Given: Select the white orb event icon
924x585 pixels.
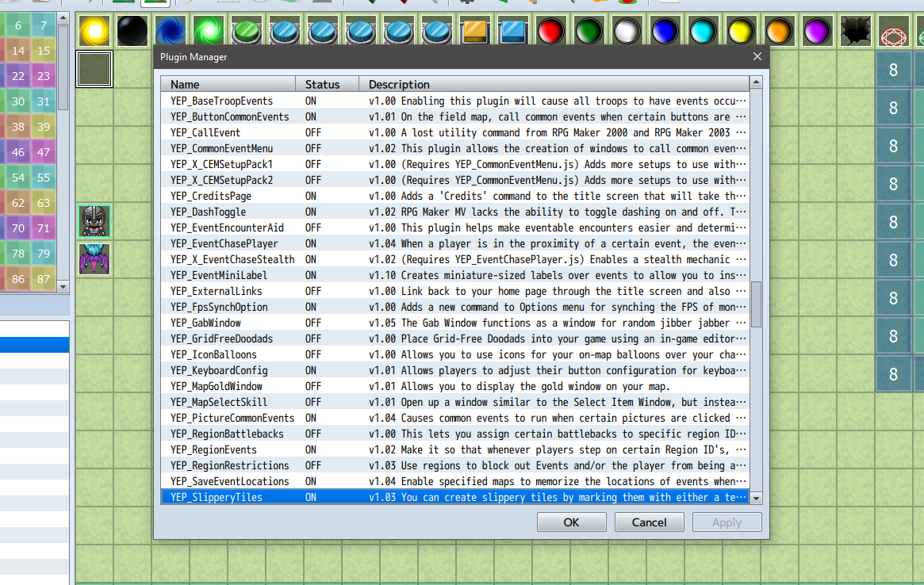Looking at the screenshot, I should click(627, 31).
